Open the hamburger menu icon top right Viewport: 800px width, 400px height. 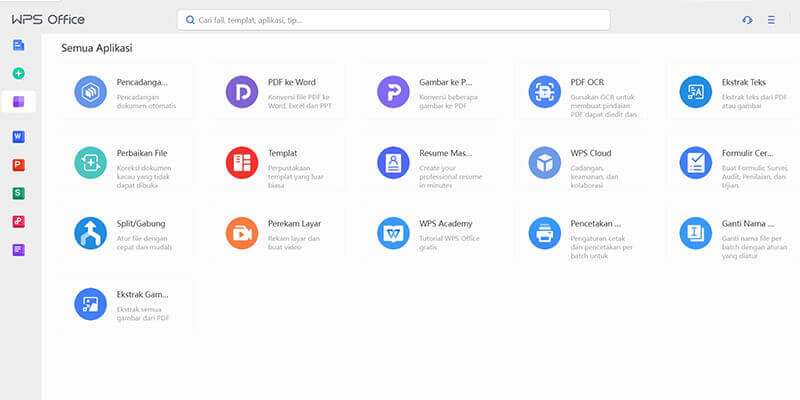click(771, 20)
